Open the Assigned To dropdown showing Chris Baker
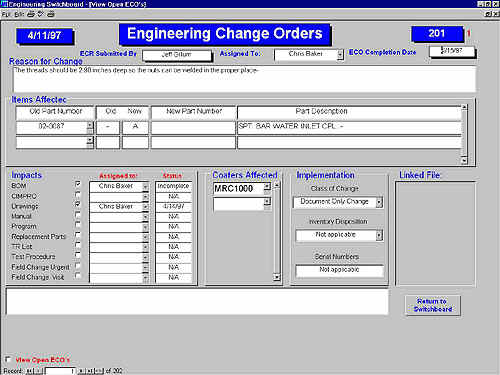The width and height of the screenshot is (500, 375). (340, 55)
